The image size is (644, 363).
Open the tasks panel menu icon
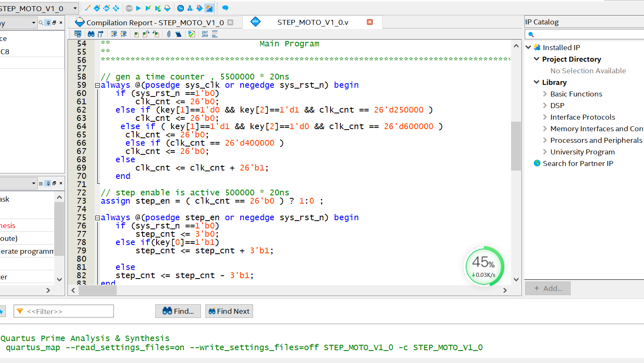click(x=41, y=183)
